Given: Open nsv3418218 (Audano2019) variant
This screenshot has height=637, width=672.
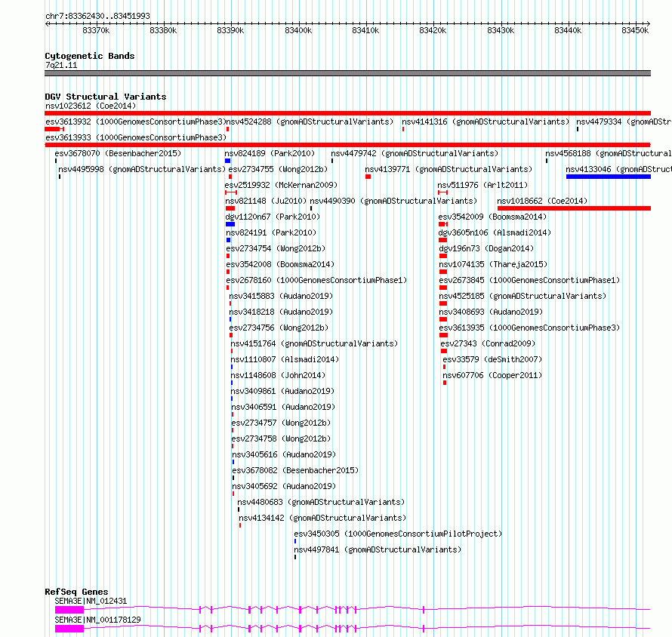Looking at the screenshot, I should coord(281,312).
